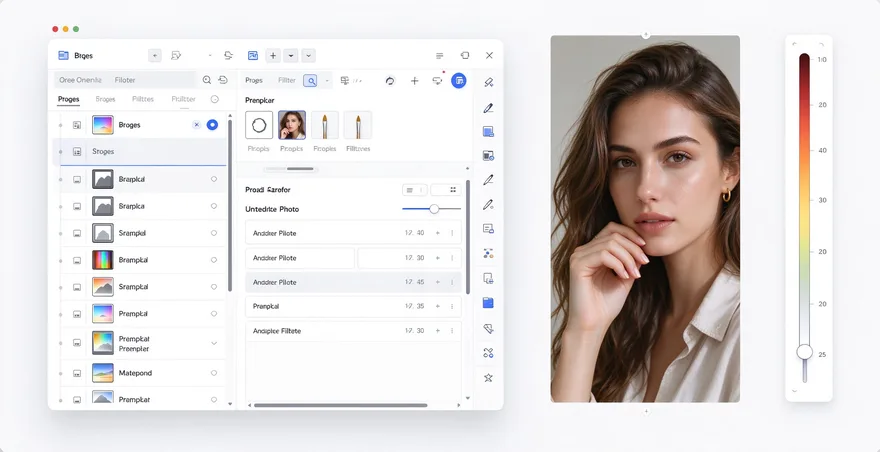This screenshot has width=880, height=452.
Task: Select the pin tool in the side toolbar
Action: tap(488, 83)
